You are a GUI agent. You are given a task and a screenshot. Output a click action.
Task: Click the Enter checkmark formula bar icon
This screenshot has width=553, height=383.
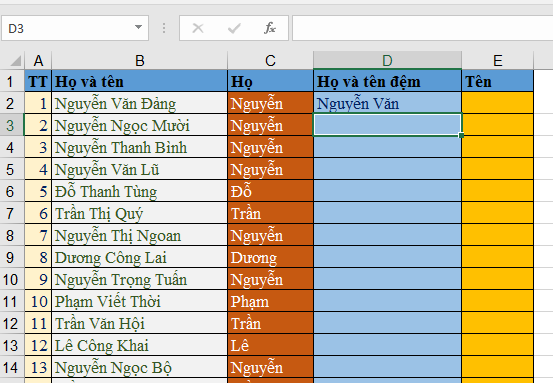[x=234, y=28]
